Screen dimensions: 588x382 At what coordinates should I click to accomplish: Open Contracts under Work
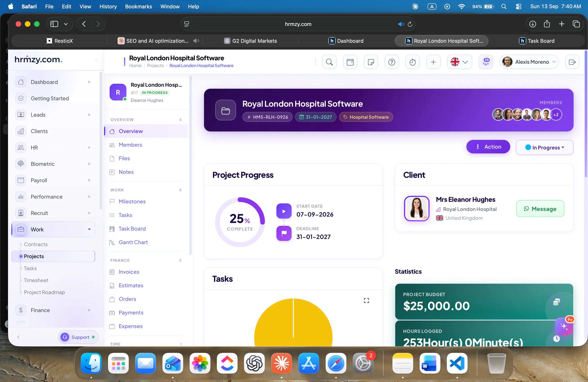pyautogui.click(x=36, y=244)
